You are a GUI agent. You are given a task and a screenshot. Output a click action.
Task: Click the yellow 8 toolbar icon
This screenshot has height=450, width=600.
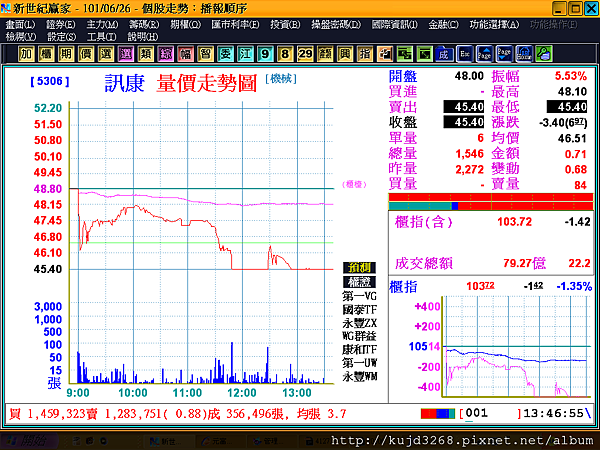285,54
